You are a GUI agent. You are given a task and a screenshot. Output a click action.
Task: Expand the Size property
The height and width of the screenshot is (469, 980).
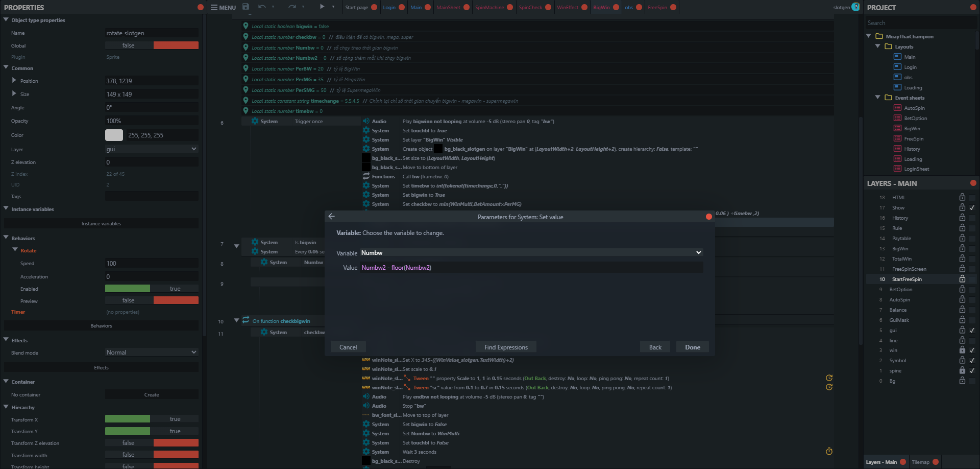point(14,93)
